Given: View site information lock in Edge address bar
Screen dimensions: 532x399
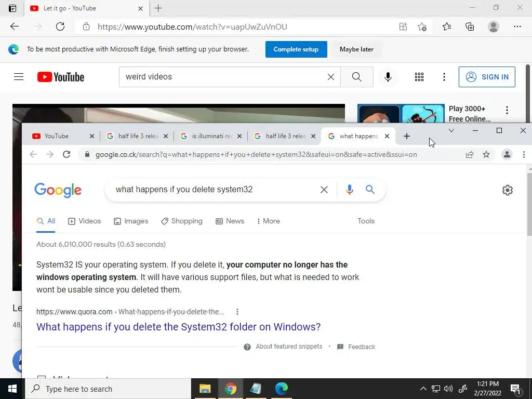Looking at the screenshot, I should click(x=86, y=26).
